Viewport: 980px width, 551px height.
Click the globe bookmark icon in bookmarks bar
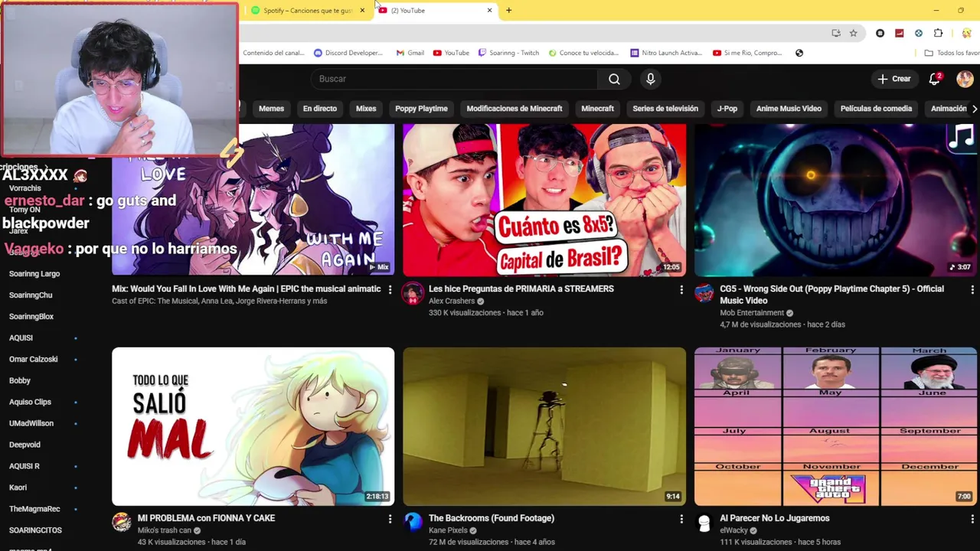pyautogui.click(x=799, y=53)
